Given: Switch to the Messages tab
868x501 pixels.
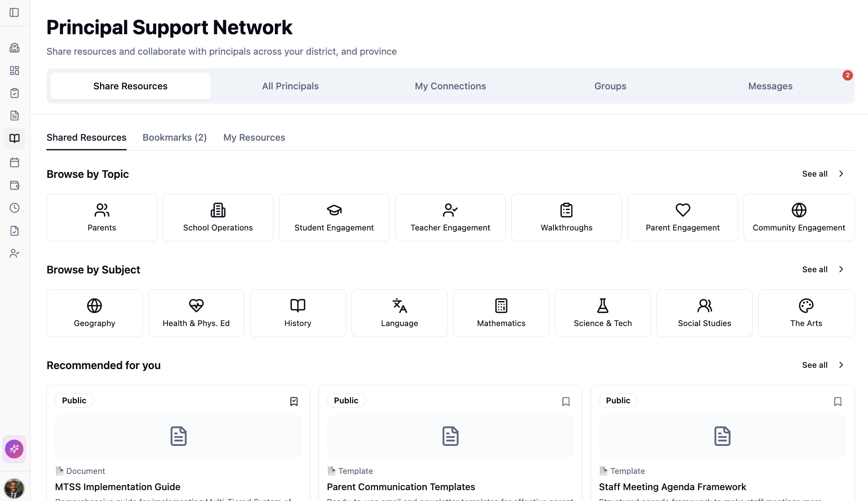Looking at the screenshot, I should coord(770,86).
